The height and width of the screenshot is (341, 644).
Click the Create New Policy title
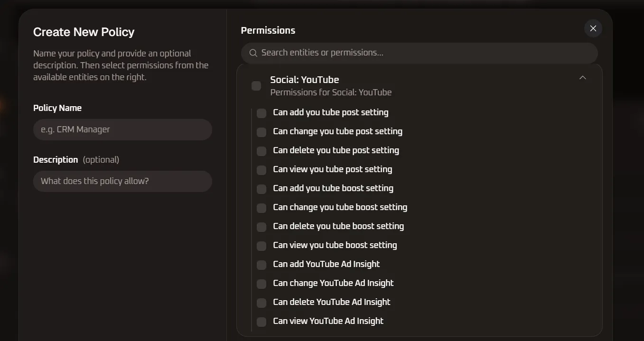click(84, 32)
